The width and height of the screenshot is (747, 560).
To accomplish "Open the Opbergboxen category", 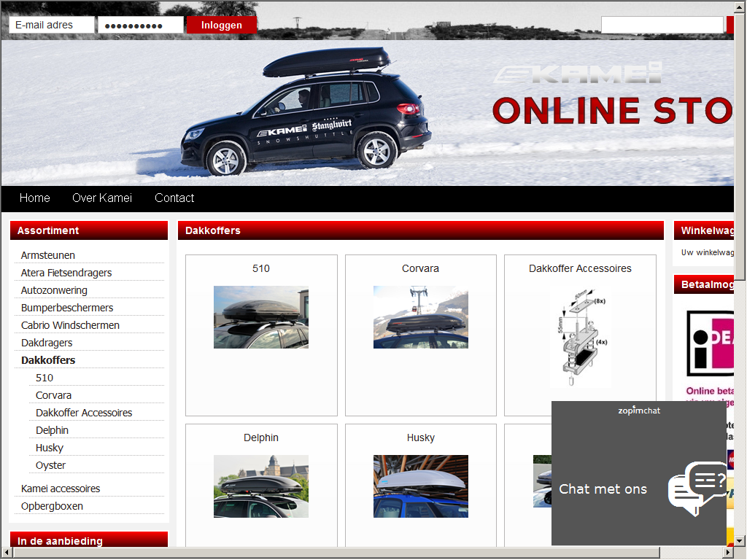I will point(52,507).
